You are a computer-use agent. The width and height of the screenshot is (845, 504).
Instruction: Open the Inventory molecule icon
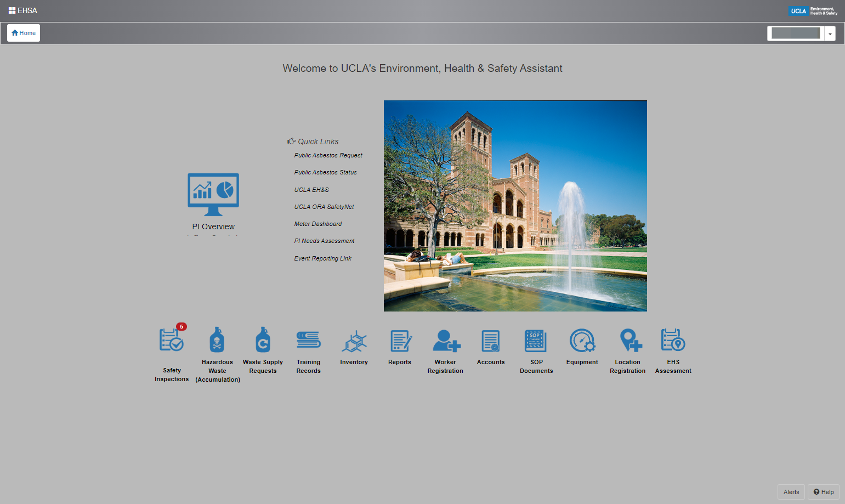354,341
